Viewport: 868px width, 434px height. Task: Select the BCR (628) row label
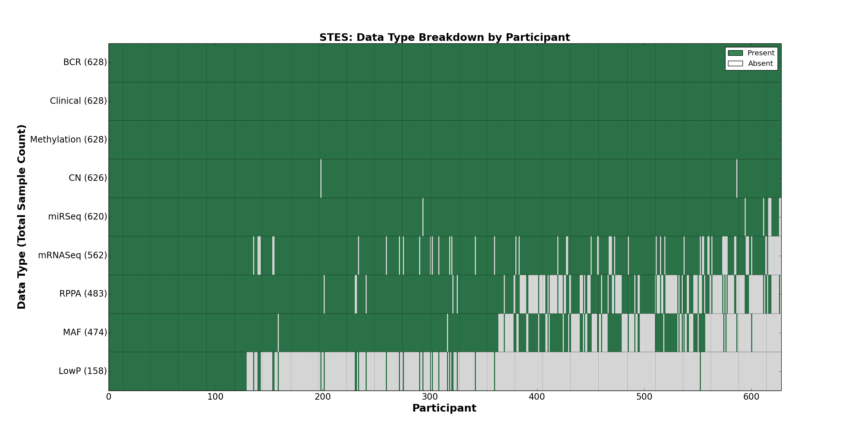(x=85, y=63)
